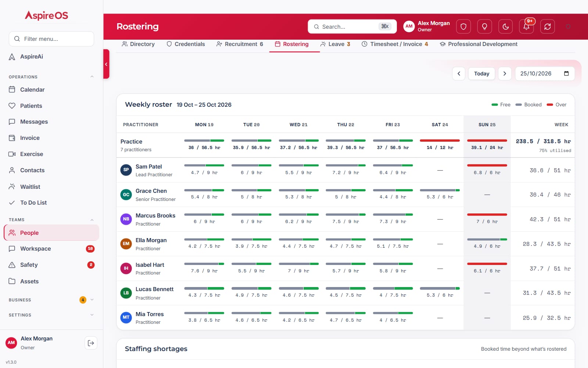Open notifications bell with 9+ badge

pyautogui.click(x=527, y=26)
